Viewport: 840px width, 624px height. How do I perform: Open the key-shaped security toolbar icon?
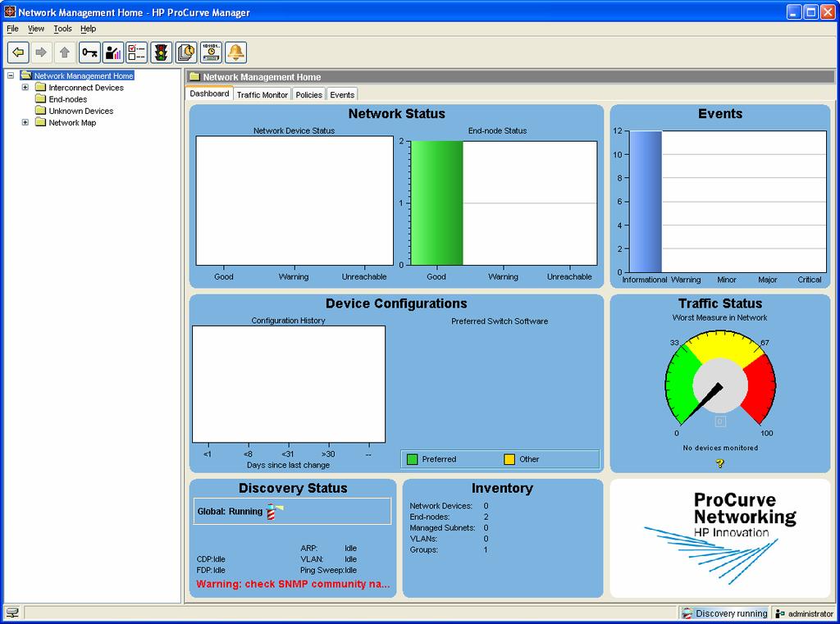click(x=89, y=52)
